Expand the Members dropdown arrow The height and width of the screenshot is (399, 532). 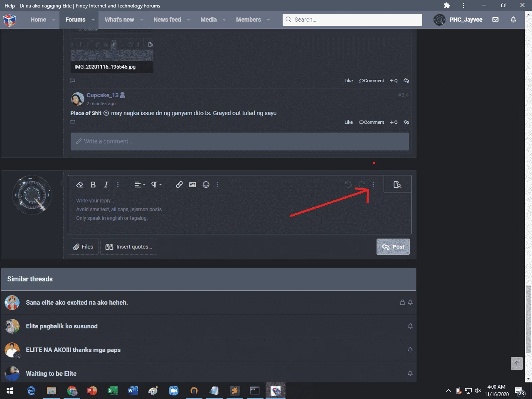click(268, 20)
